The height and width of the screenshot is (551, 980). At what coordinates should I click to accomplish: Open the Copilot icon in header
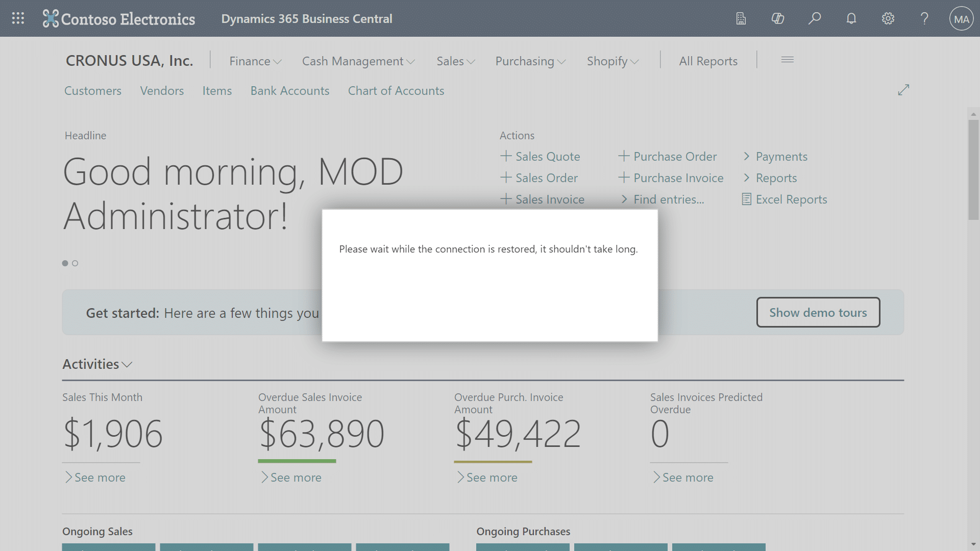point(778,19)
